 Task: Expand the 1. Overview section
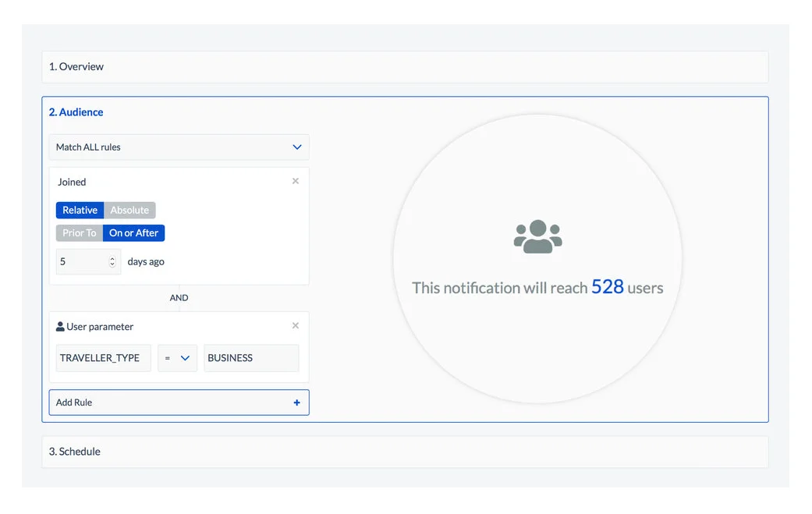coord(405,67)
